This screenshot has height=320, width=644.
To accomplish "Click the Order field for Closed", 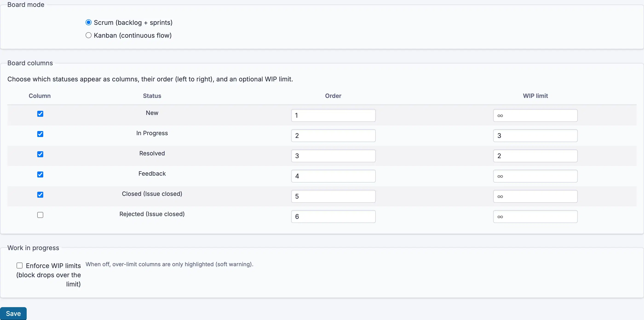I will point(333,196).
